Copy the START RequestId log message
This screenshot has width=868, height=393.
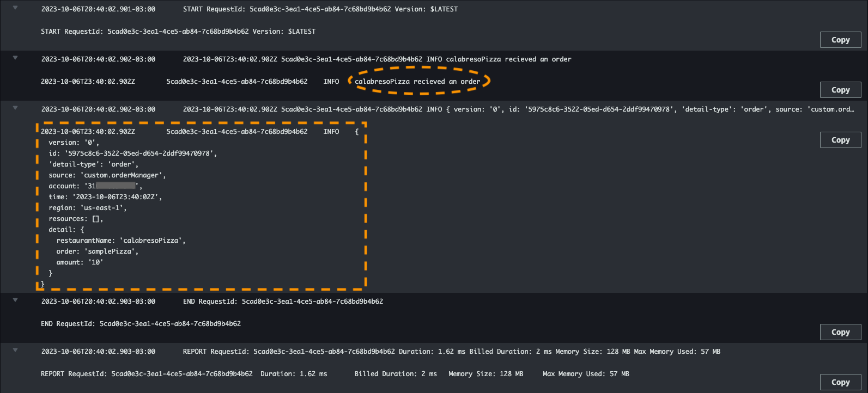840,40
